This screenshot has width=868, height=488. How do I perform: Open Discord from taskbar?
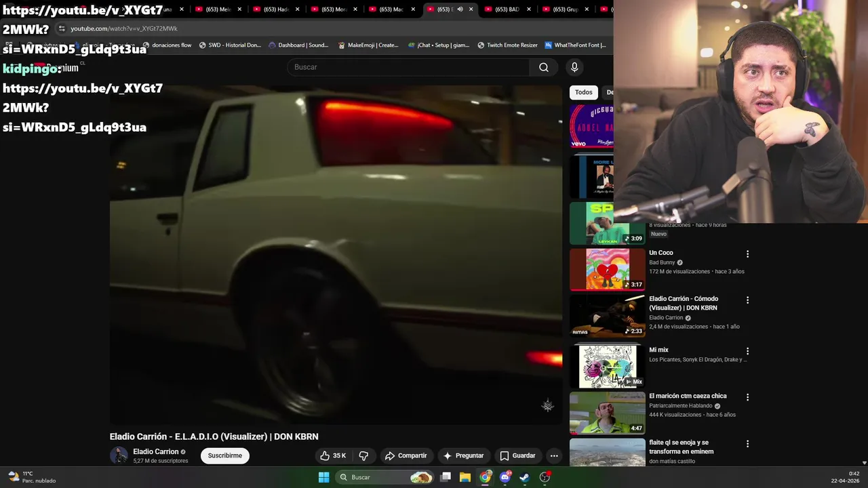click(505, 477)
